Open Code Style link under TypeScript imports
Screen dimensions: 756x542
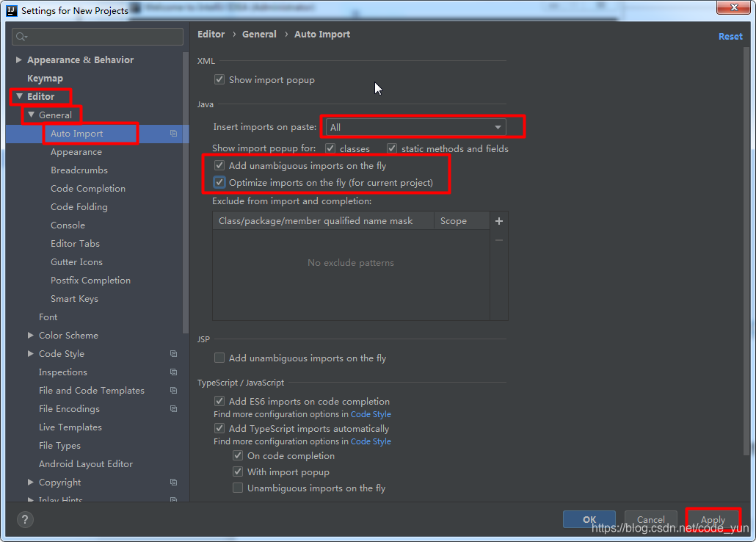coord(371,441)
